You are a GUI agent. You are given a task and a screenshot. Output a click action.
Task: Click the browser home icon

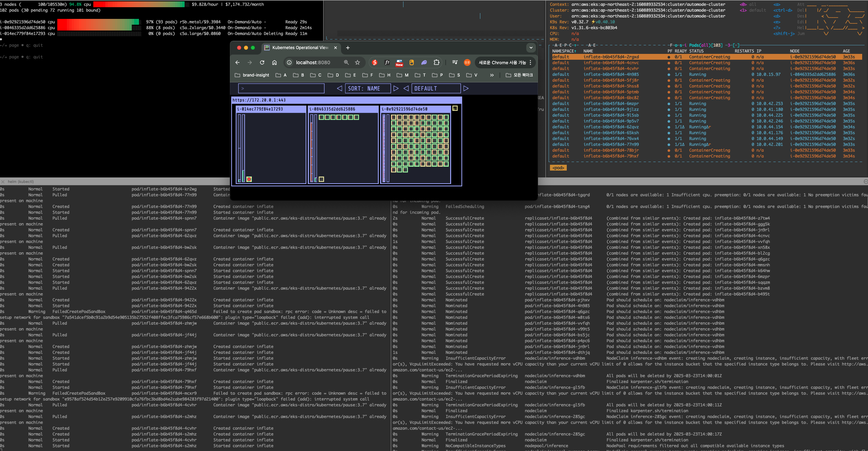[274, 62]
